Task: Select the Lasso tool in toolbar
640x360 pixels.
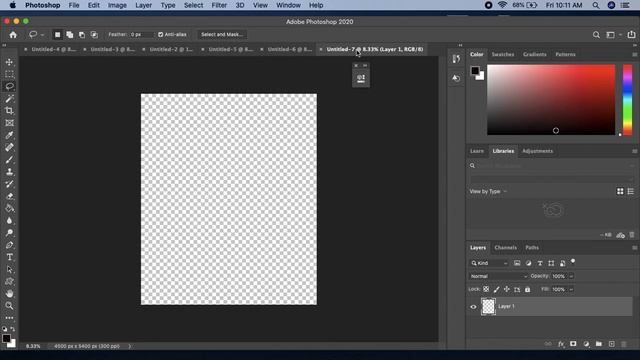Action: (9, 86)
